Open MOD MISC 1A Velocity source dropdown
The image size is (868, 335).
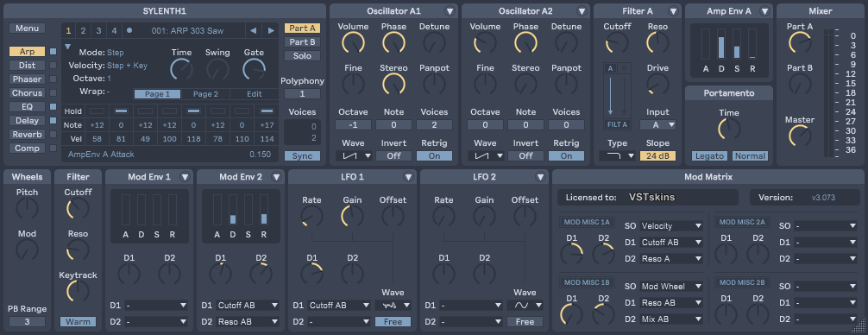[x=671, y=226]
